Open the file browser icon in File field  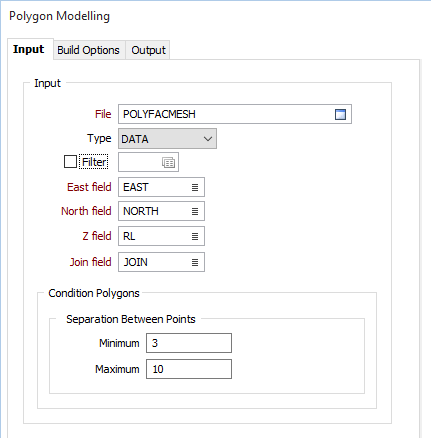[340, 114]
